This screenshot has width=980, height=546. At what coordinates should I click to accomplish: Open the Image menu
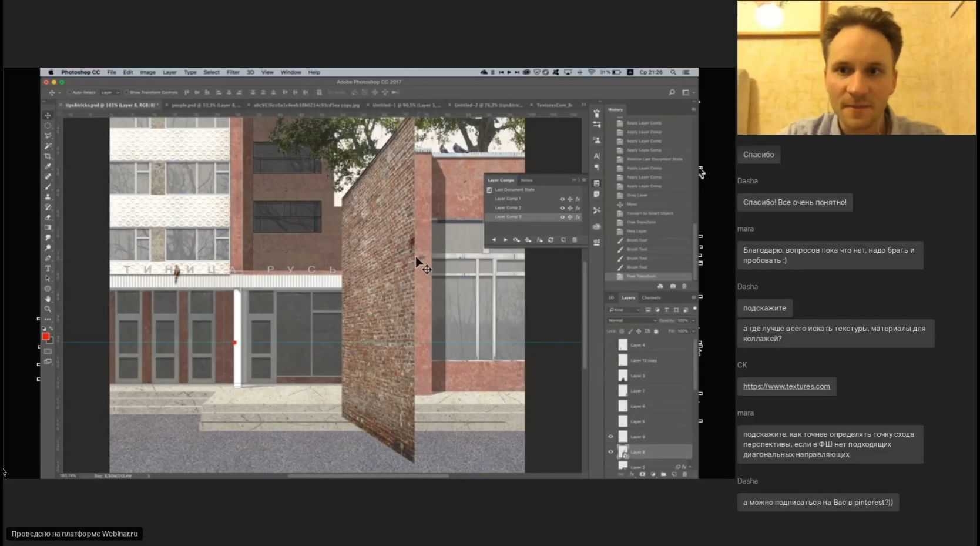tap(147, 72)
